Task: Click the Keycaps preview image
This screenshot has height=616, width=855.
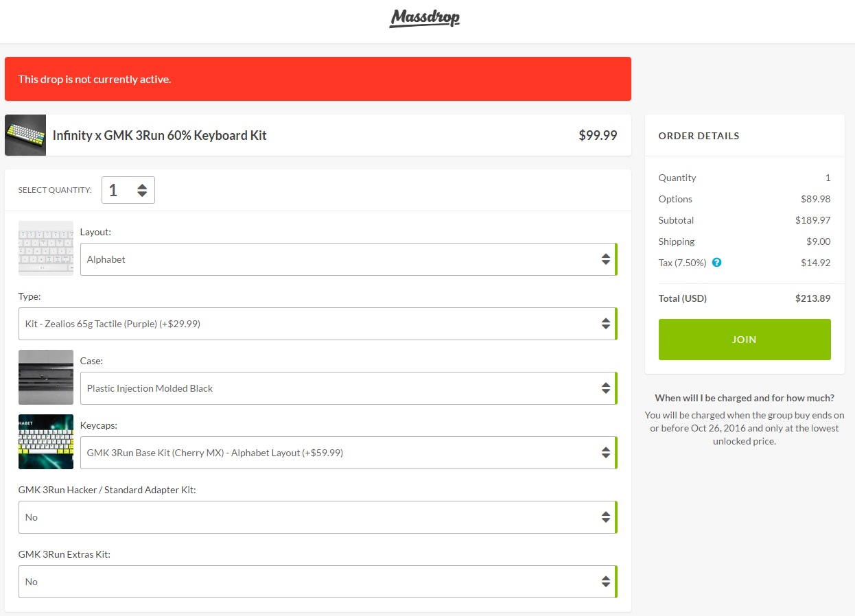Action: 46,442
